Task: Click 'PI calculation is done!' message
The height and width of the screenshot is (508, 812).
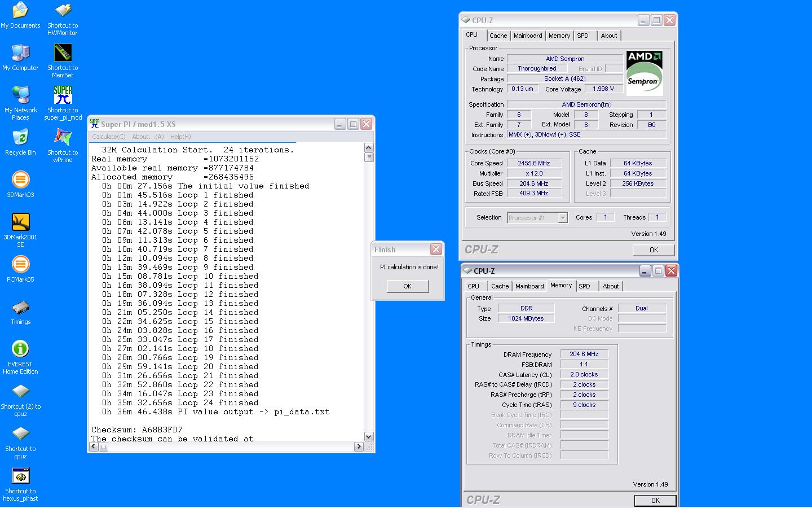Action: coord(409,267)
